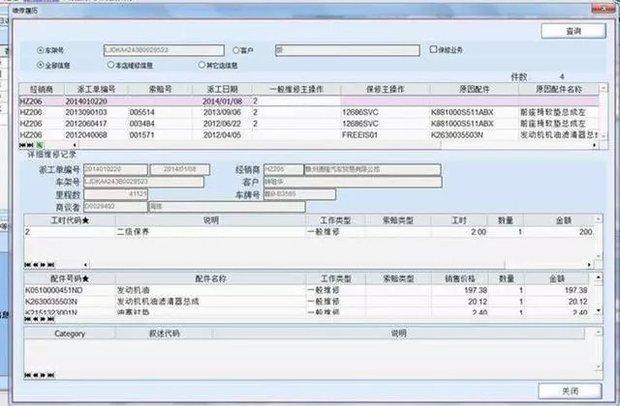The image size is (620, 406).
Task: Click claim number 005514 cell
Action: coord(160,112)
